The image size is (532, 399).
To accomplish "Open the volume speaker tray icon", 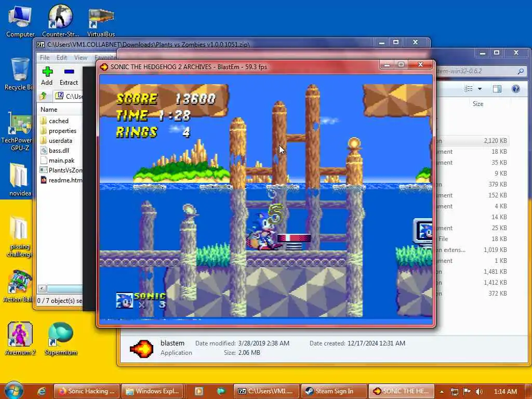I will [x=479, y=392].
